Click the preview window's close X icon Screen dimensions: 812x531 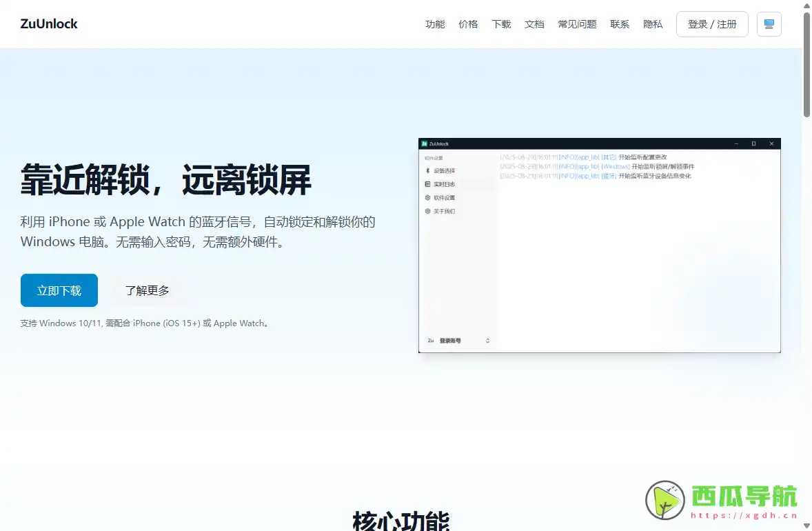(771, 143)
